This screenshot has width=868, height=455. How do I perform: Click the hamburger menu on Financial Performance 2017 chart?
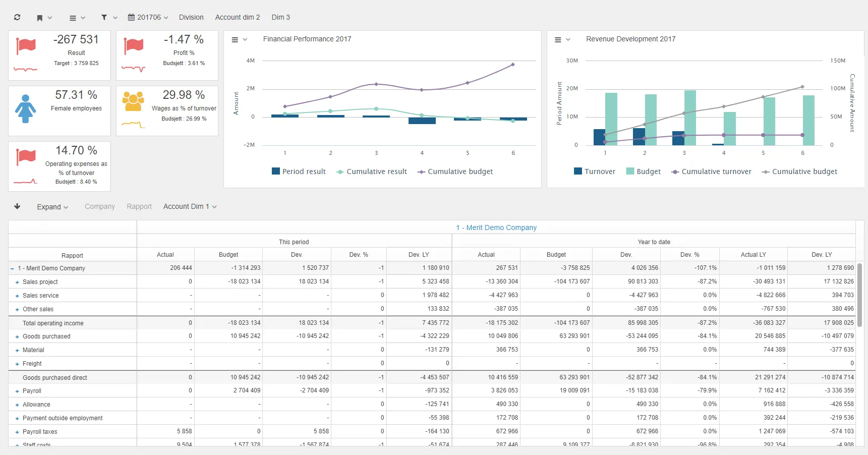coord(234,39)
